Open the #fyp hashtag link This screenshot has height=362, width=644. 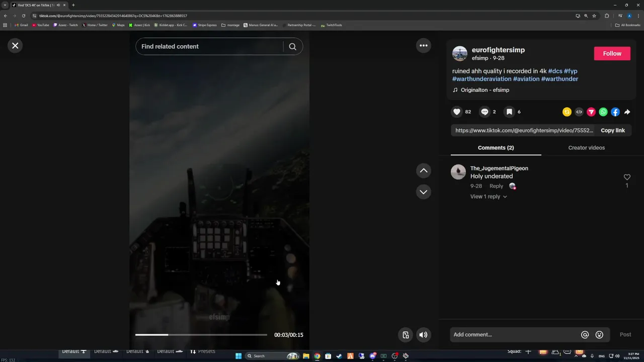[571, 71]
